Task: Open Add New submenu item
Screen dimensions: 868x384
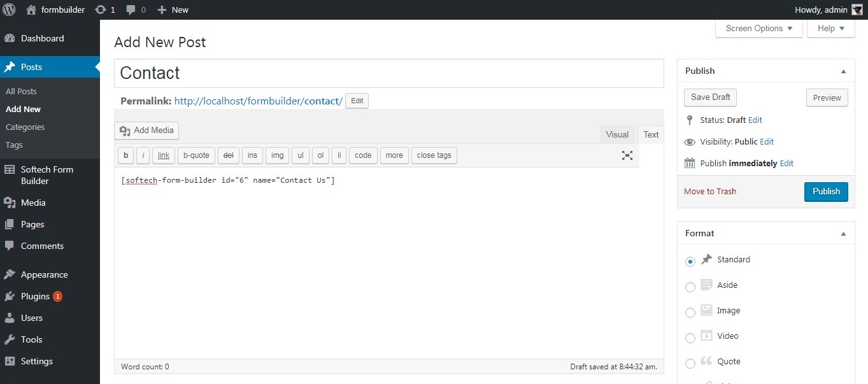Action: coord(23,109)
